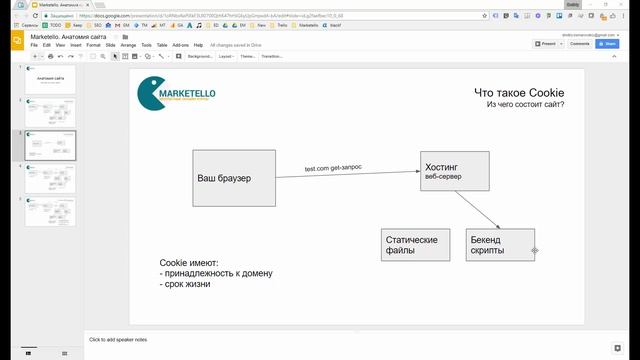Open the Table menu

point(162,45)
